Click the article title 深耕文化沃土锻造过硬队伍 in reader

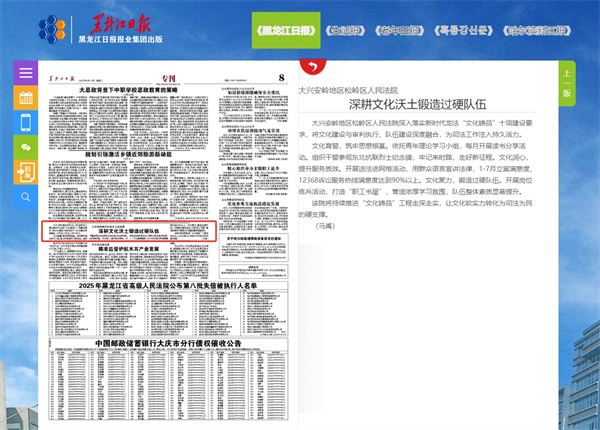tap(417, 104)
